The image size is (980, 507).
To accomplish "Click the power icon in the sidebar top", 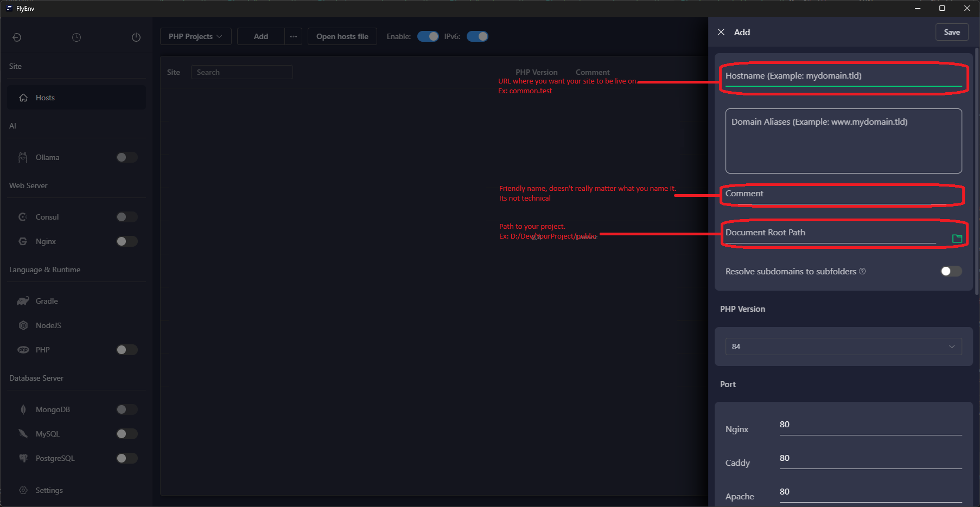I will 136,37.
